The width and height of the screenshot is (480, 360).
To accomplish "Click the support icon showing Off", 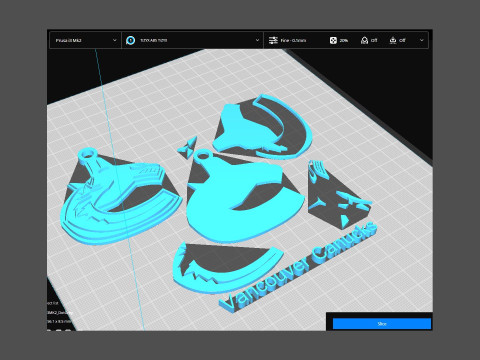I will tap(364, 40).
